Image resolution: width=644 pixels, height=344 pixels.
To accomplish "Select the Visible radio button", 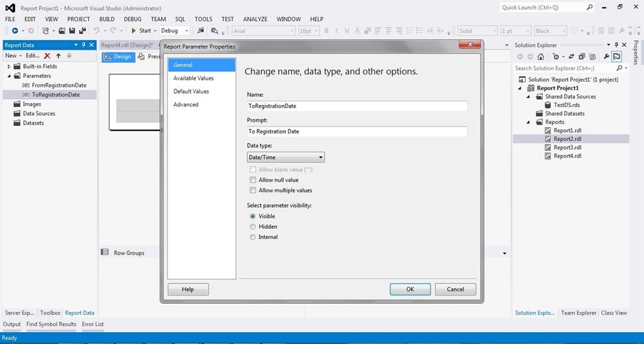I will (x=253, y=216).
